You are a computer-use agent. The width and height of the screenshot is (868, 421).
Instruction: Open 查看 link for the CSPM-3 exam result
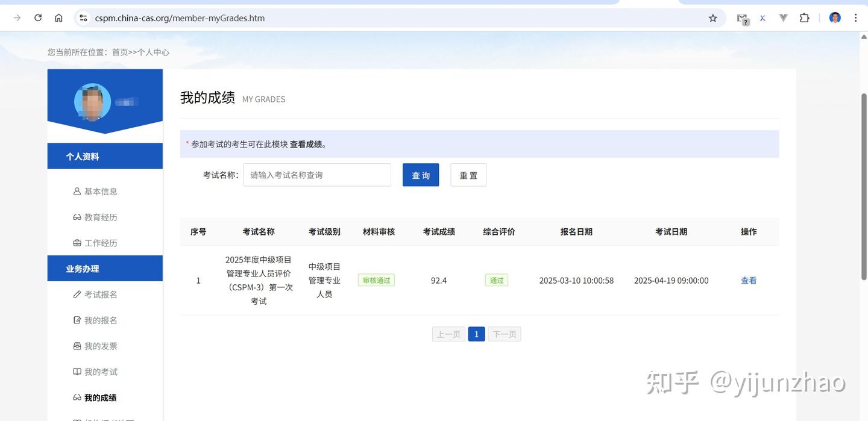pyautogui.click(x=748, y=280)
